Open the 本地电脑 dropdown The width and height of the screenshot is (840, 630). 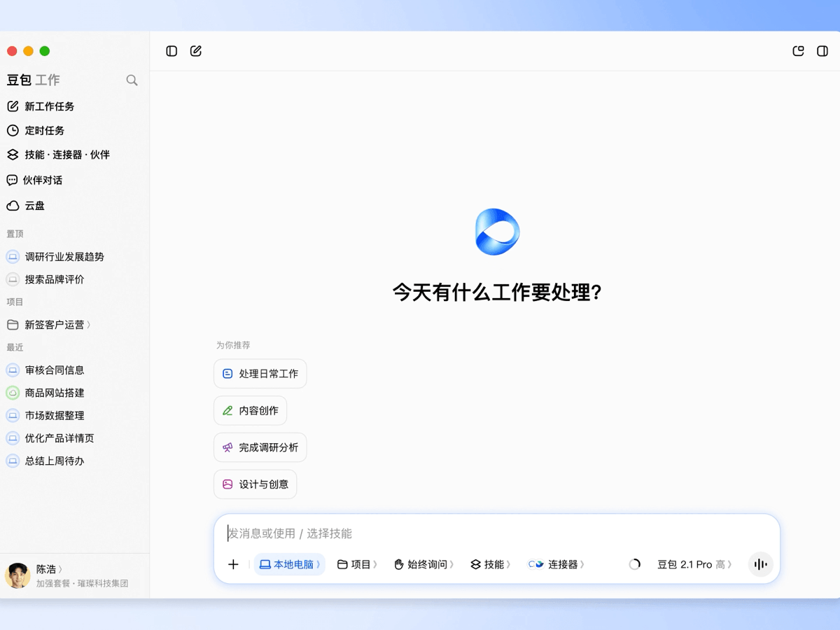point(290,564)
